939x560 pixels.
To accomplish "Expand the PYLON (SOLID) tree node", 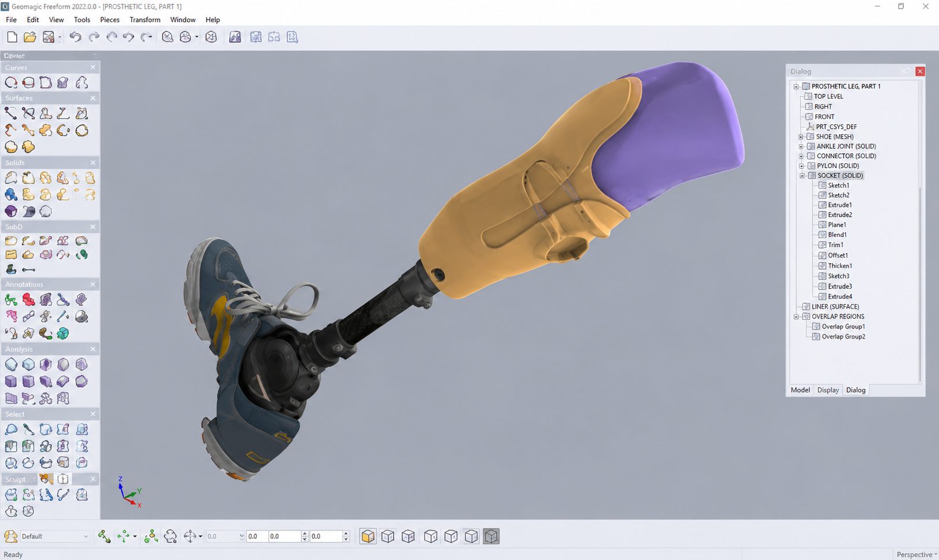I will tap(801, 166).
